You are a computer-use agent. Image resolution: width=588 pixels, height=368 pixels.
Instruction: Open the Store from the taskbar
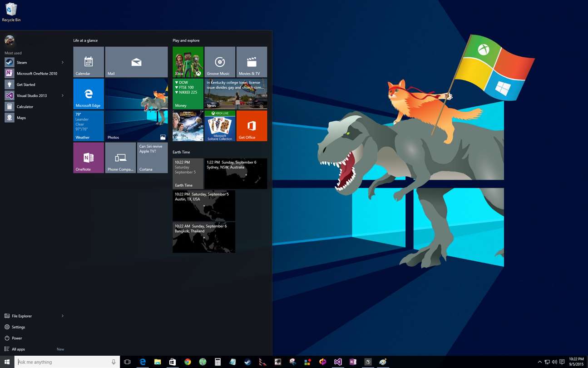[173, 362]
